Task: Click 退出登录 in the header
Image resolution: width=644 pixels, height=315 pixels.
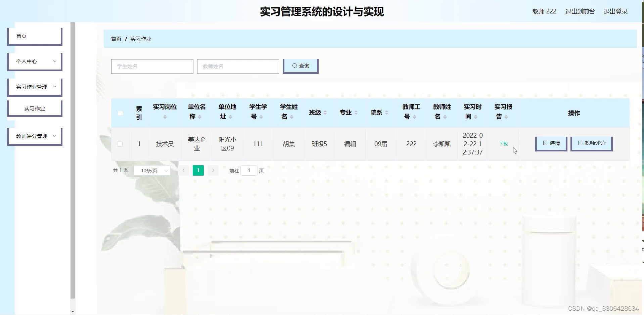Action: click(x=615, y=11)
